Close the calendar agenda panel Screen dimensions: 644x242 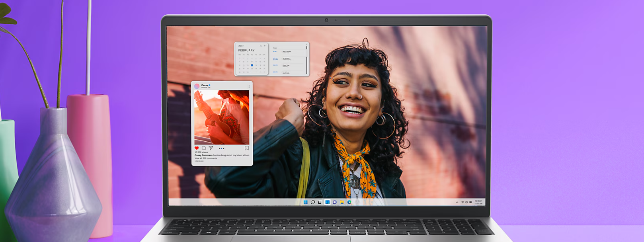point(306,44)
